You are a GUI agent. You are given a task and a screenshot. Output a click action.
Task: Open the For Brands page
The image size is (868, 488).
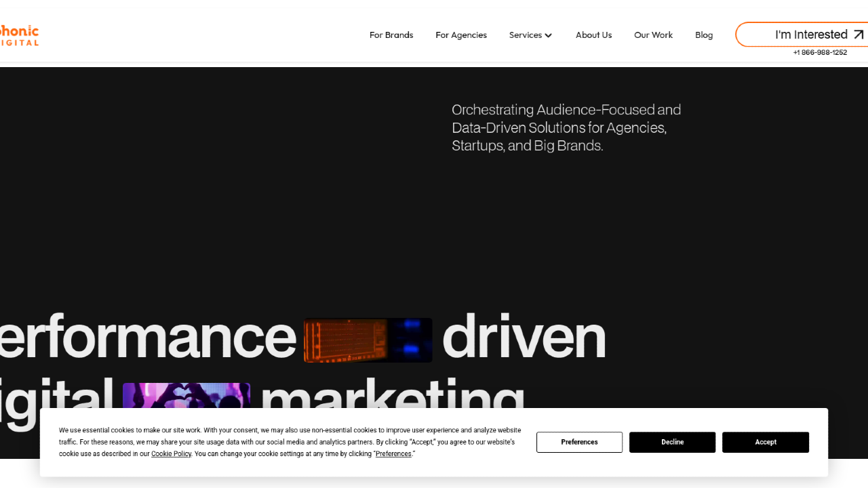[x=391, y=35]
